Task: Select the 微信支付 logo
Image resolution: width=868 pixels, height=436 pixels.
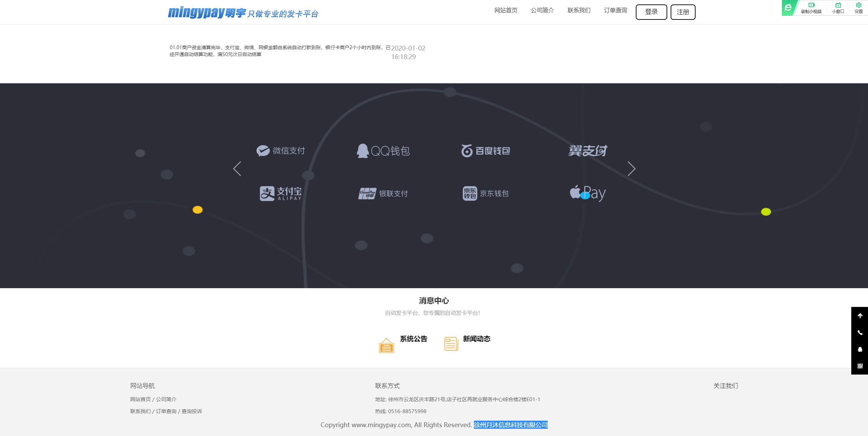Action: pyautogui.click(x=281, y=151)
